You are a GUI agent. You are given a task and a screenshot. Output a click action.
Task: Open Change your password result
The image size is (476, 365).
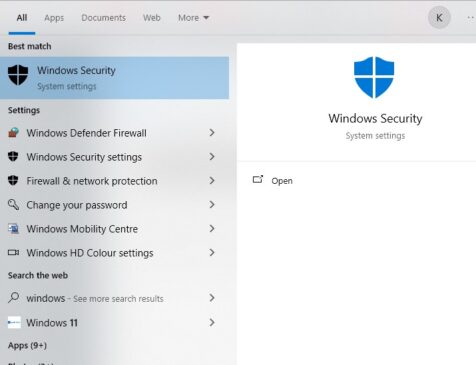(114, 205)
